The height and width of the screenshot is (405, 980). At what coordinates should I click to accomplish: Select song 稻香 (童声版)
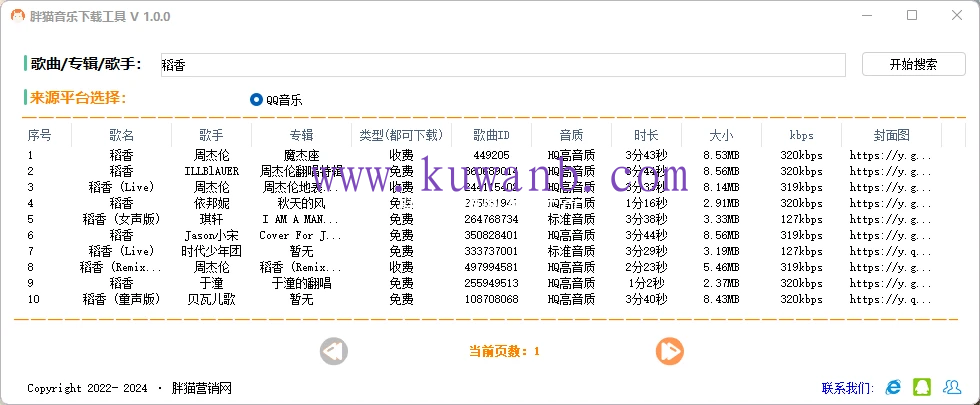pos(121,299)
